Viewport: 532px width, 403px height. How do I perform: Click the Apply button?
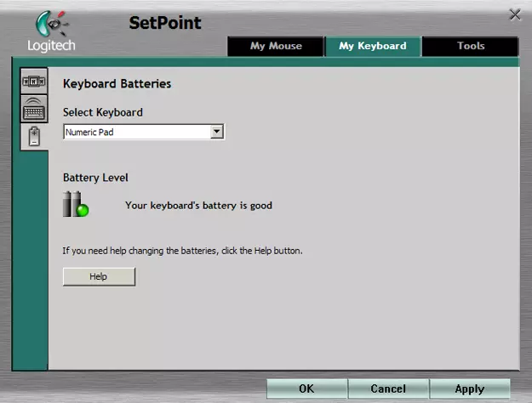(470, 389)
